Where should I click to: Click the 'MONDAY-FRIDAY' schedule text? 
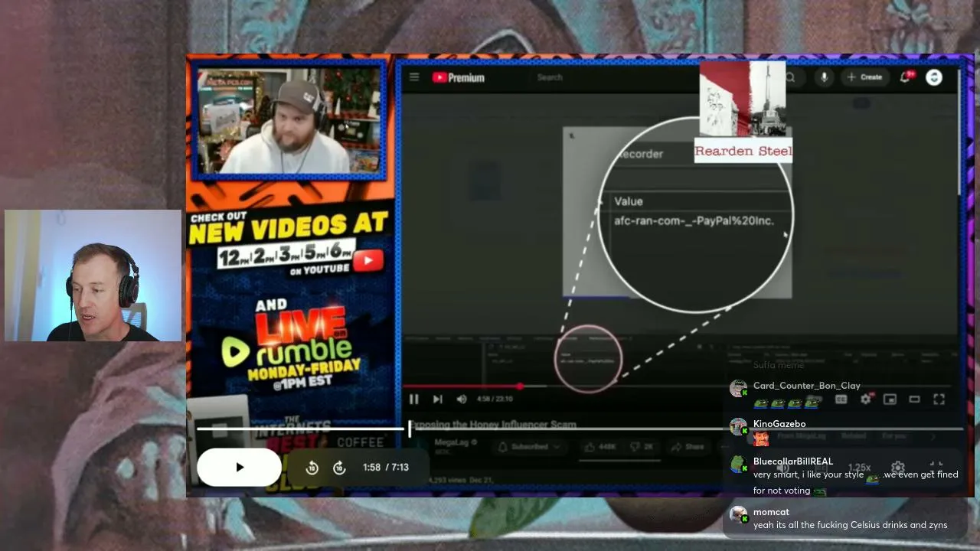(304, 370)
